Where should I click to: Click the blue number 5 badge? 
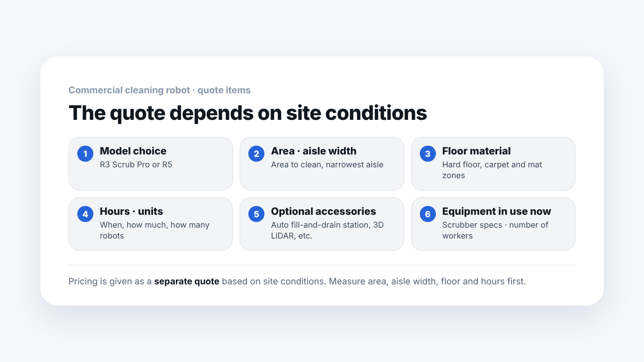tap(256, 214)
